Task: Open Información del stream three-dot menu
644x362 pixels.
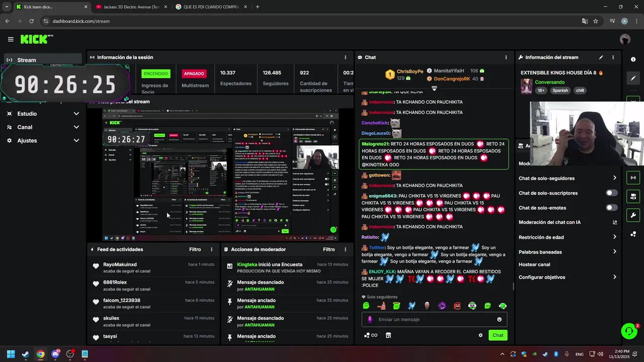Action: 613,57
